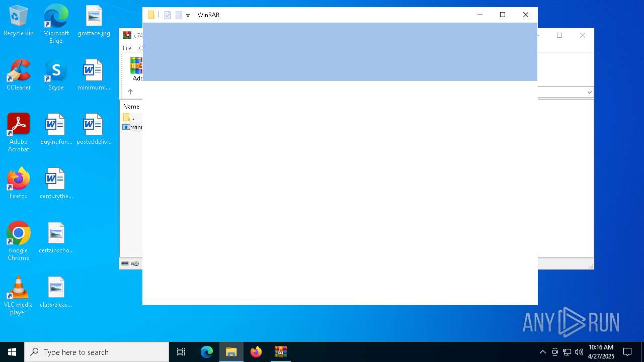This screenshot has height=362, width=644.
Task: Select VLC media player desktop shortcut
Action: coord(19,296)
